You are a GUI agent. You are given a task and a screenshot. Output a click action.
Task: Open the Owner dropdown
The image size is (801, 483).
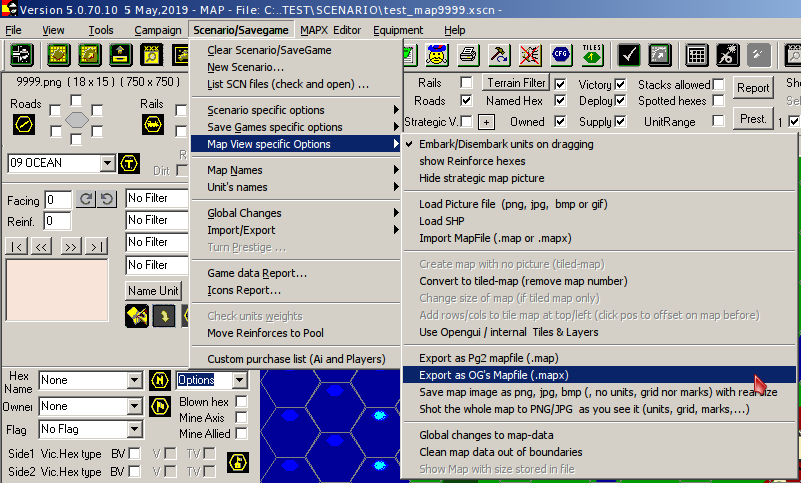click(135, 406)
